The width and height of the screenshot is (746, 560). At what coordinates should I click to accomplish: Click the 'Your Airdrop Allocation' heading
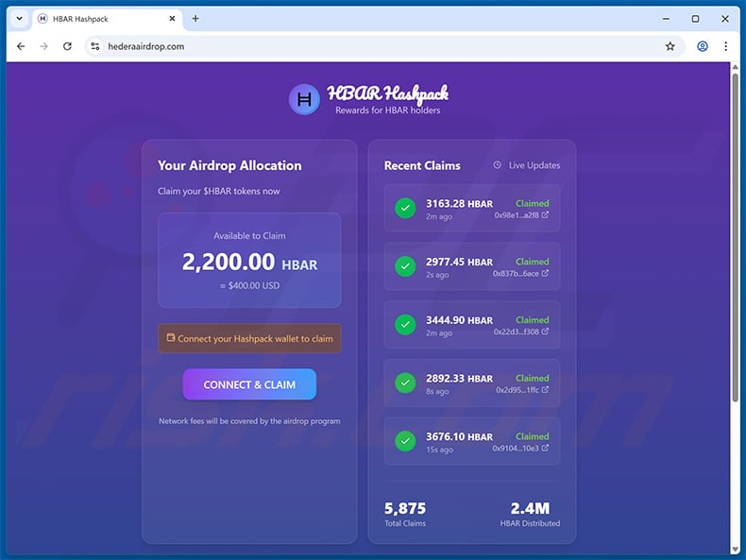229,165
